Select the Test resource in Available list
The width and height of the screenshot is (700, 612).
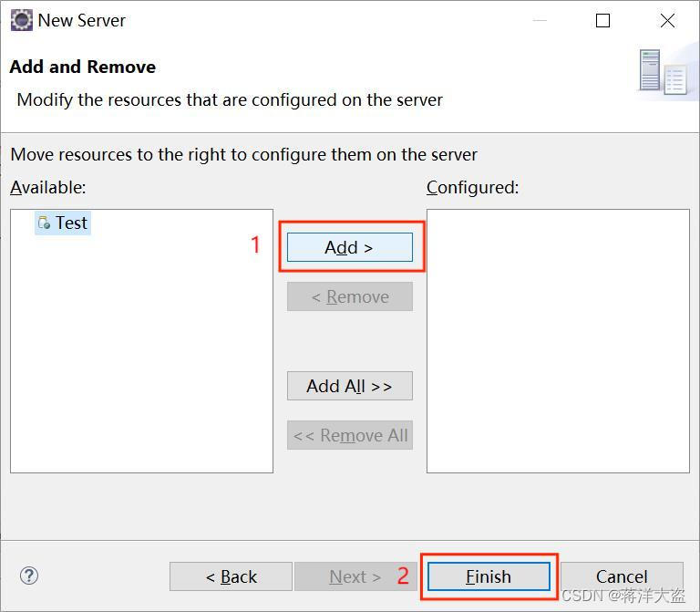tap(71, 223)
